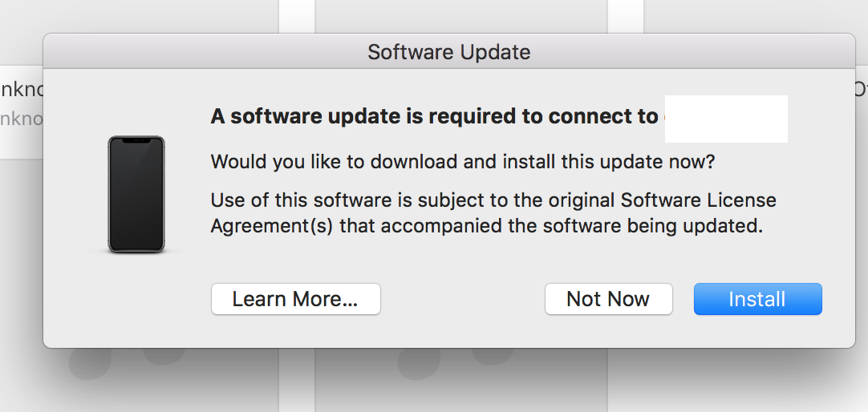868x412 pixels.
Task: Click the grey Unknown subtitle behind dialog
Action: 22,119
